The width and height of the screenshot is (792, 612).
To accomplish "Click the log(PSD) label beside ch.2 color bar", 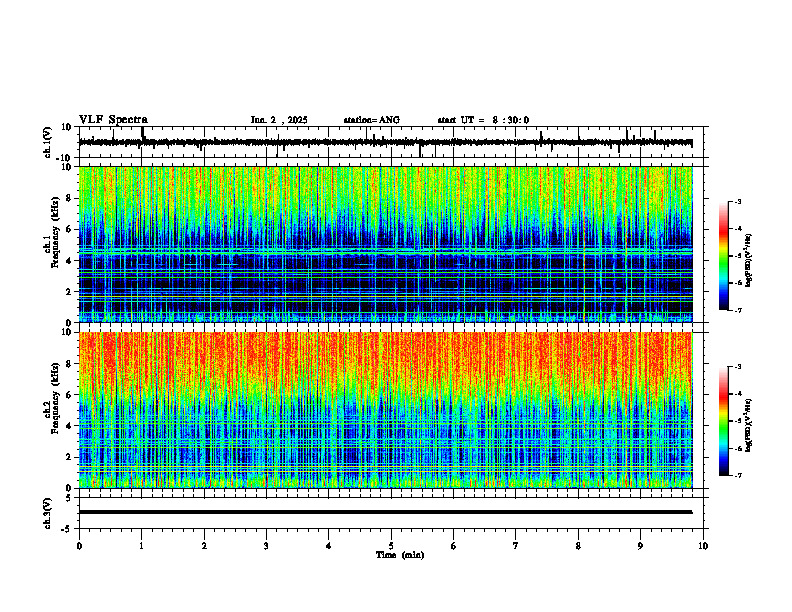I will [x=749, y=425].
